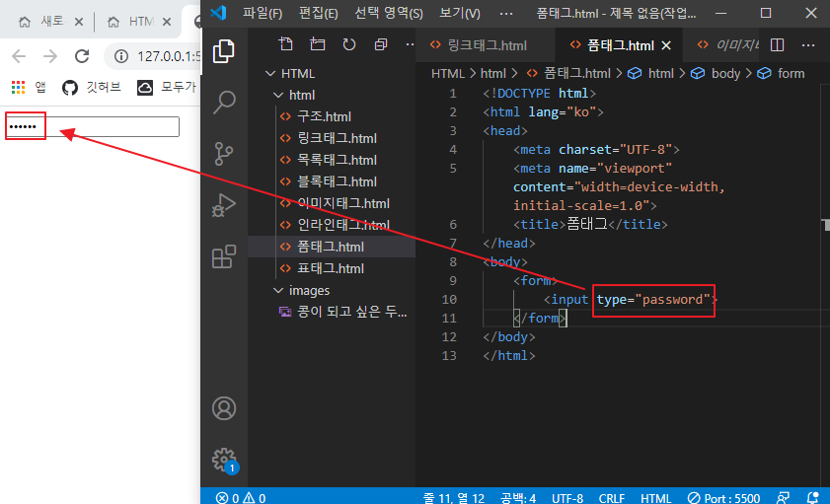
Task: Go forward in Chrome browser
Action: point(50,56)
